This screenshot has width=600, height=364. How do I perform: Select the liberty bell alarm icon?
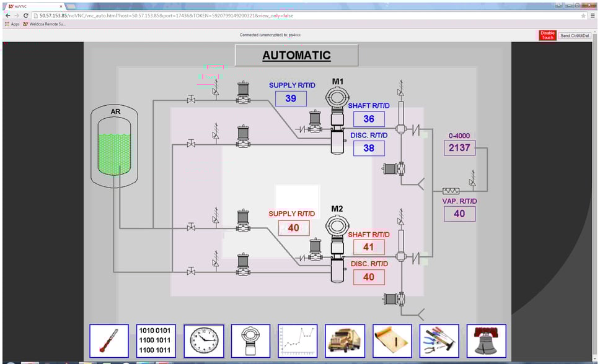click(487, 340)
